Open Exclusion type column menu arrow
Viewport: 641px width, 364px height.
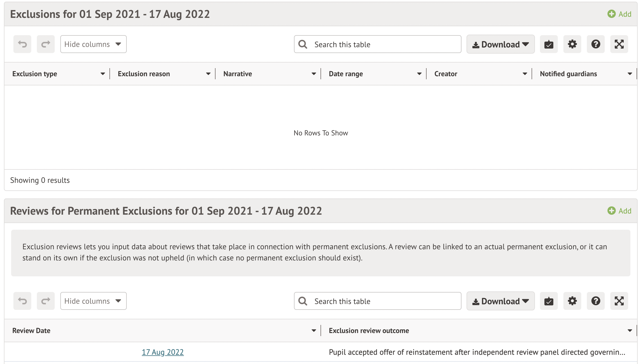(x=102, y=74)
